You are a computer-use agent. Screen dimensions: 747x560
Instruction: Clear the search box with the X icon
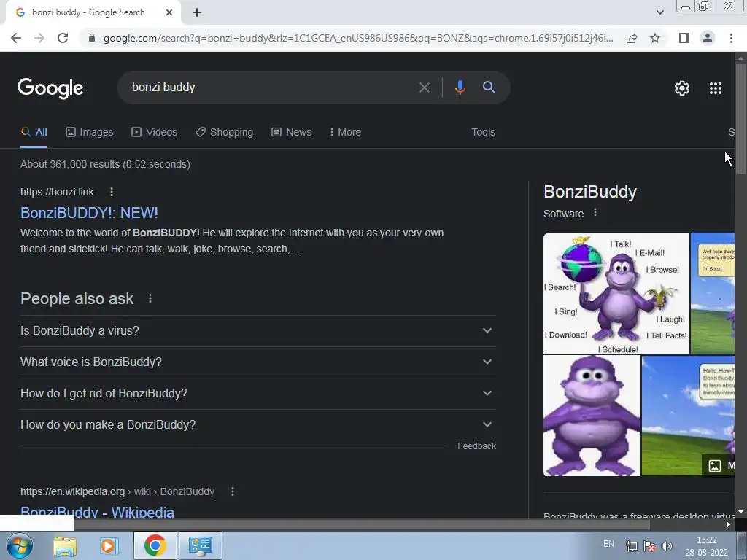pos(424,87)
